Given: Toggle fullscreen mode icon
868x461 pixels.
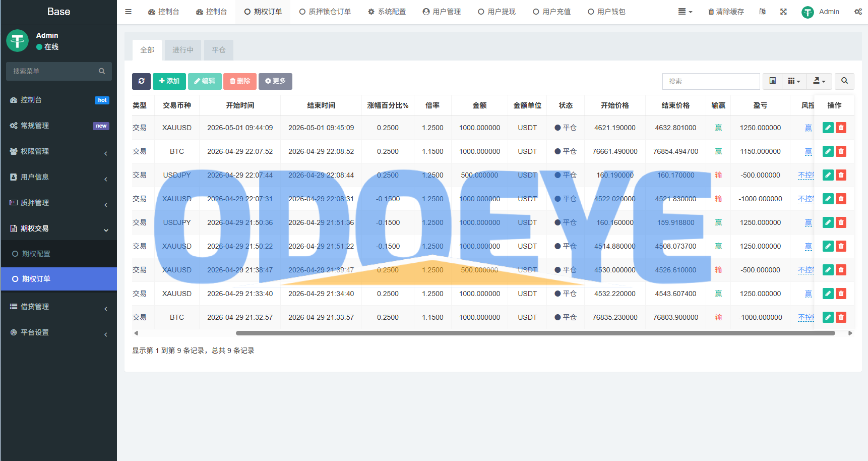Looking at the screenshot, I should [783, 12].
